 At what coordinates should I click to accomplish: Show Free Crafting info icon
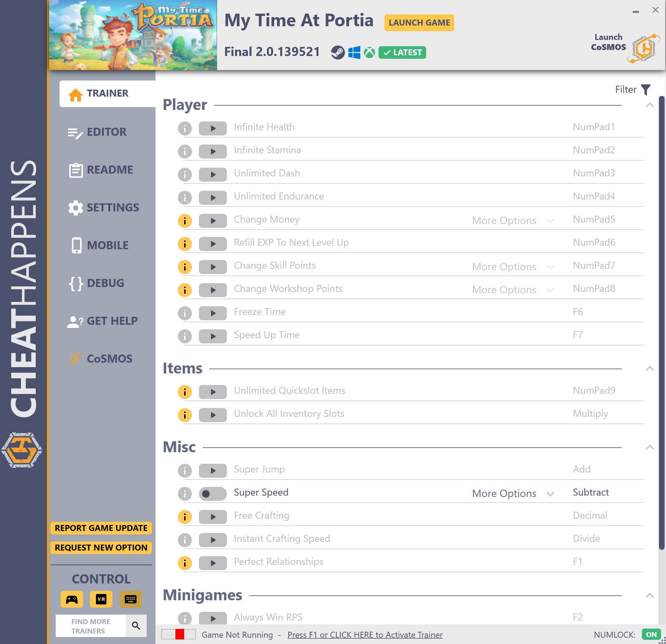click(185, 517)
